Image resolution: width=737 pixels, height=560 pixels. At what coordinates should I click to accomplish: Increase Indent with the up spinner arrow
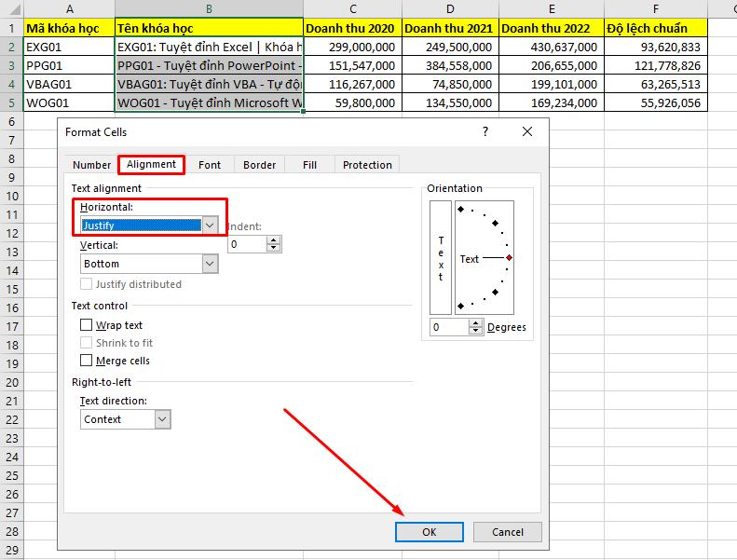[273, 239]
